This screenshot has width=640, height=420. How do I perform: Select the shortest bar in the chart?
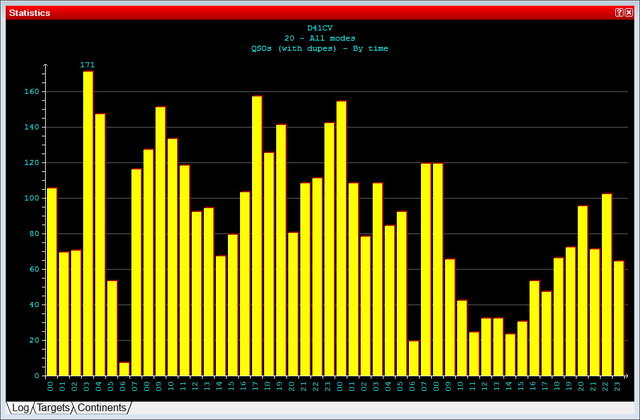click(124, 368)
